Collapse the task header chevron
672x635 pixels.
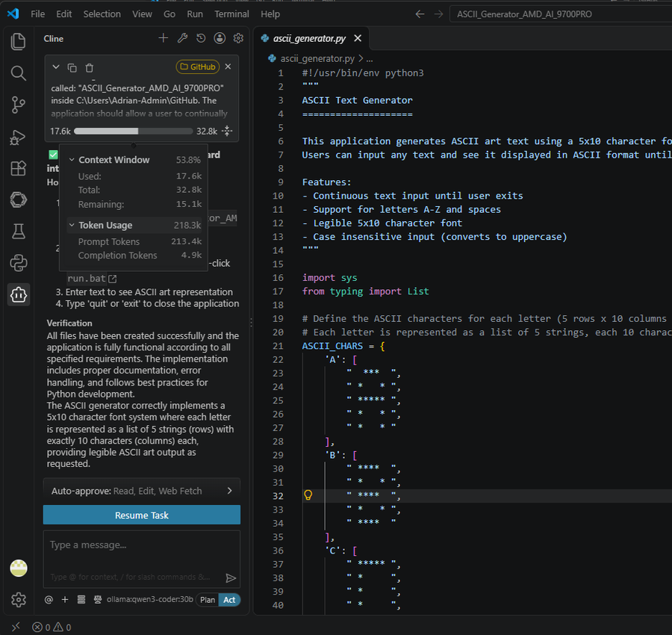[x=56, y=67]
